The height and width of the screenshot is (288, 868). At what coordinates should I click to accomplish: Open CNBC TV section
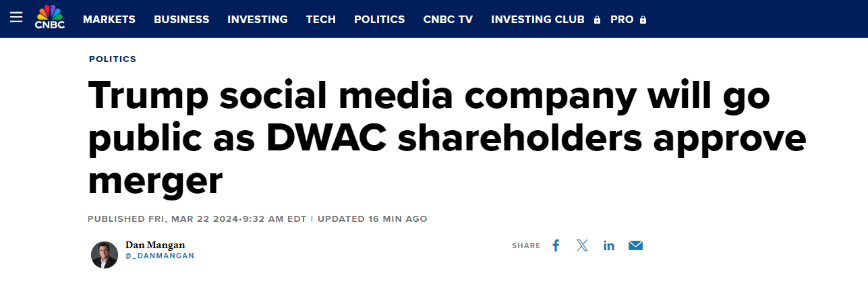click(448, 20)
